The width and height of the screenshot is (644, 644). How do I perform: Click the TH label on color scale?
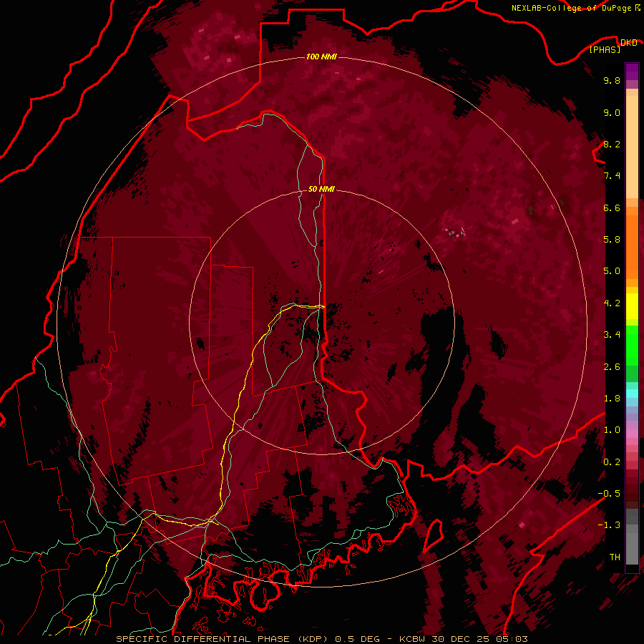click(x=615, y=557)
